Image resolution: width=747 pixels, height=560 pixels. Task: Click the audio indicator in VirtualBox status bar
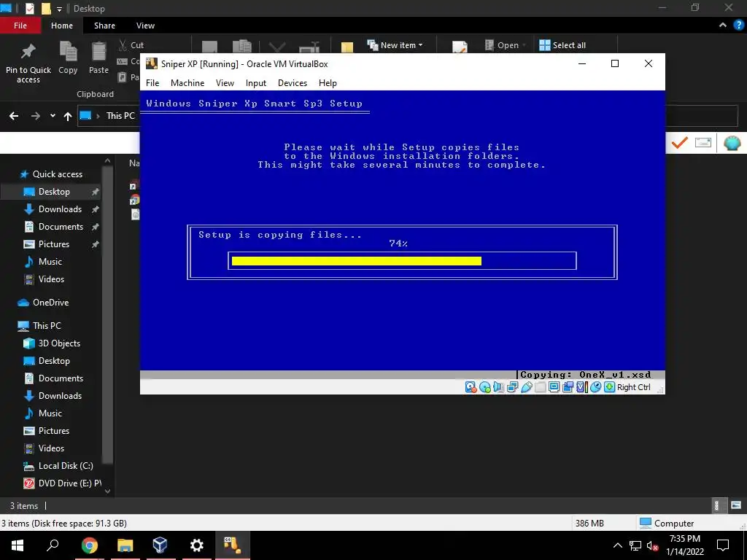[x=498, y=387]
